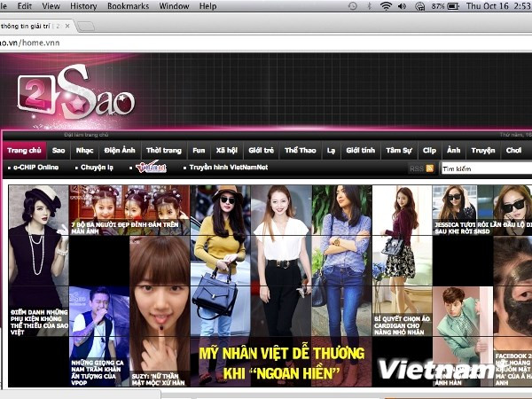Select the Trang chủ navigation tab

pos(24,151)
